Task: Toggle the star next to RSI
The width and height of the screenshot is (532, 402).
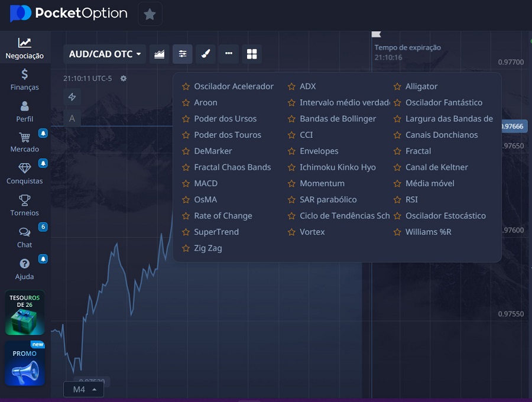Action: tap(397, 199)
